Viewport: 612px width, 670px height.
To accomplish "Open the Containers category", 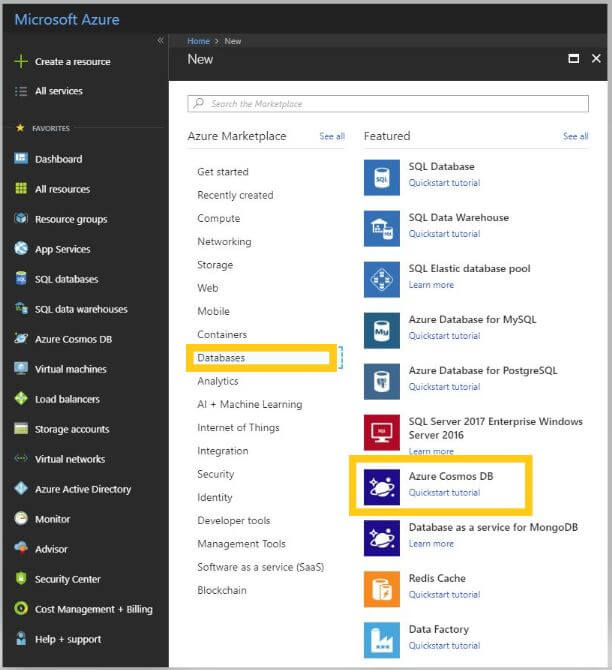I will point(222,335).
